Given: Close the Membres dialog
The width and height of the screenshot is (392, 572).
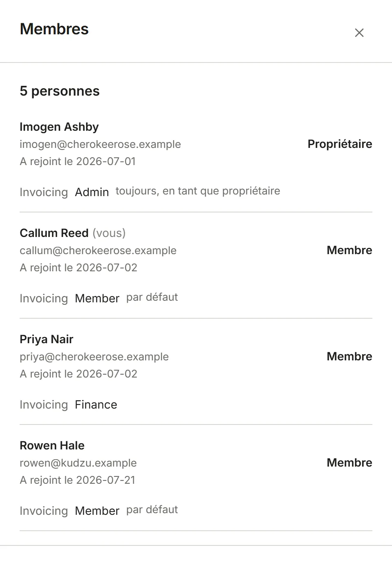Looking at the screenshot, I should [359, 33].
